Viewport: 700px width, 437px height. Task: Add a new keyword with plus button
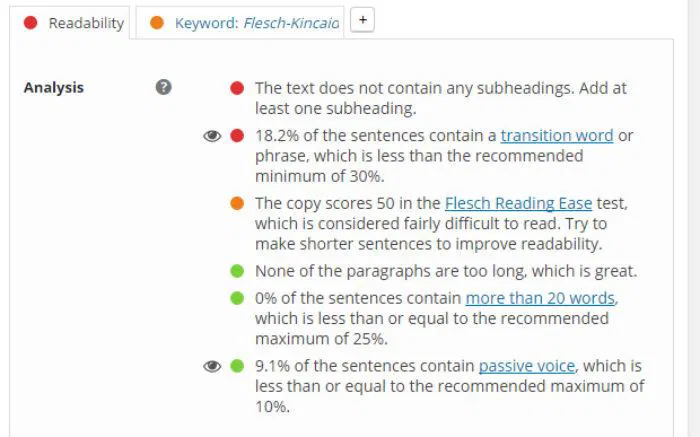click(362, 21)
